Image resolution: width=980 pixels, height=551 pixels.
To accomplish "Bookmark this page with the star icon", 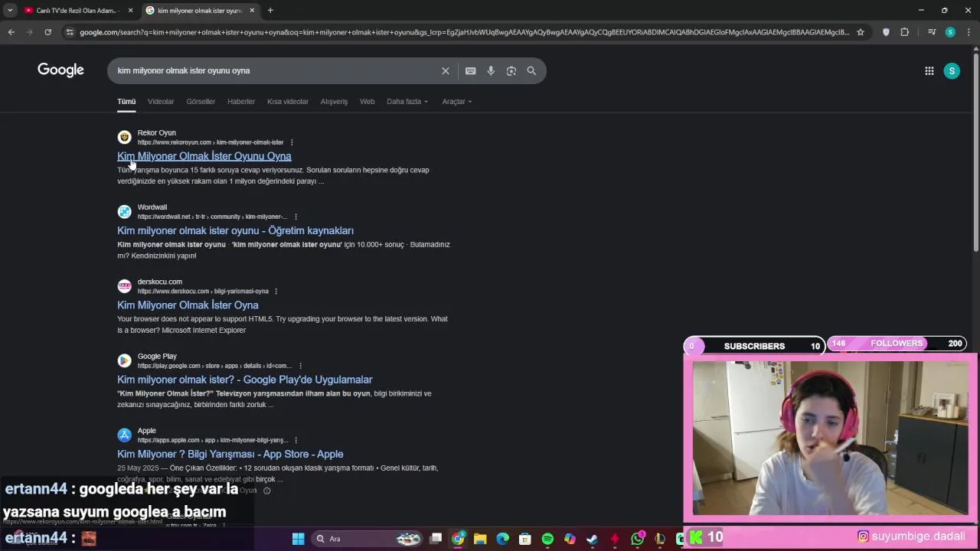I will tap(861, 32).
